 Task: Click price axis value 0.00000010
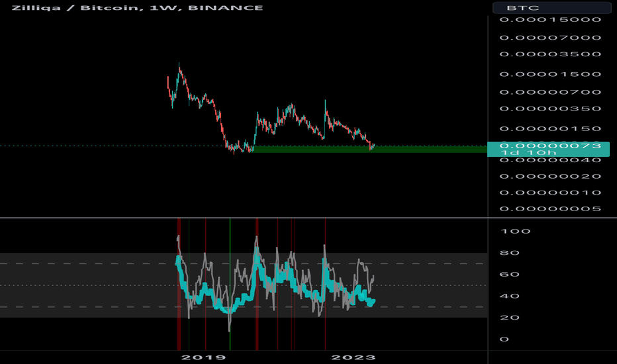click(550, 193)
